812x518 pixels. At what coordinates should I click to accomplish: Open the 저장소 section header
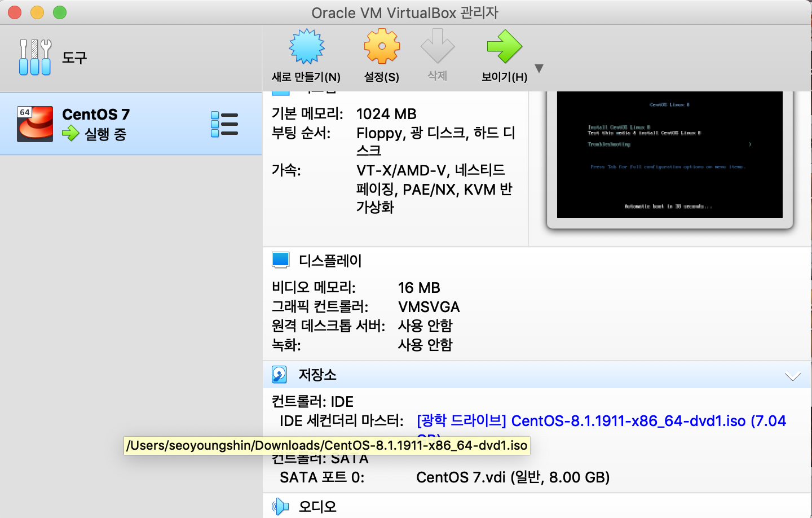pos(537,375)
